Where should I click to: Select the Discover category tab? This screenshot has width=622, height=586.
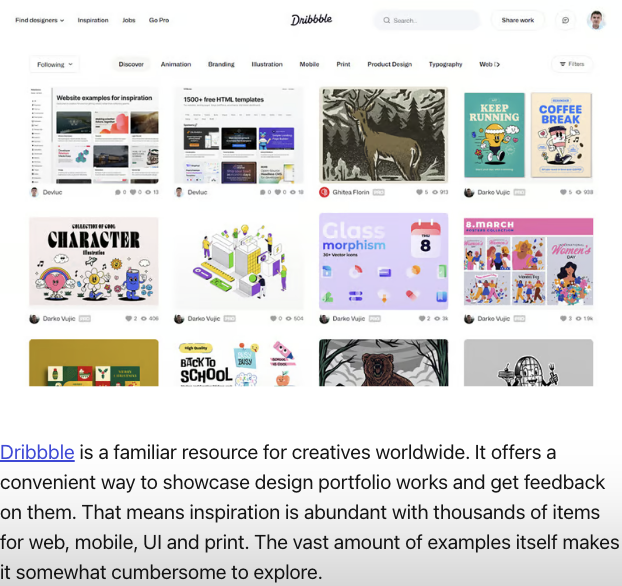pyautogui.click(x=131, y=64)
